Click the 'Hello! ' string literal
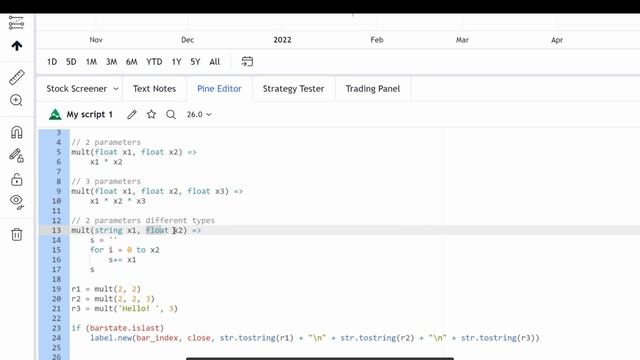Image resolution: width=640 pixels, height=360 pixels. point(141,309)
